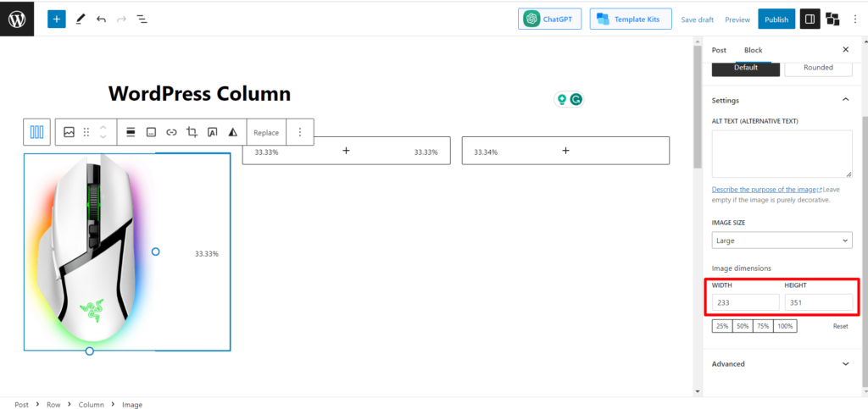Add text over image
The height and width of the screenshot is (409, 868).
(213, 132)
